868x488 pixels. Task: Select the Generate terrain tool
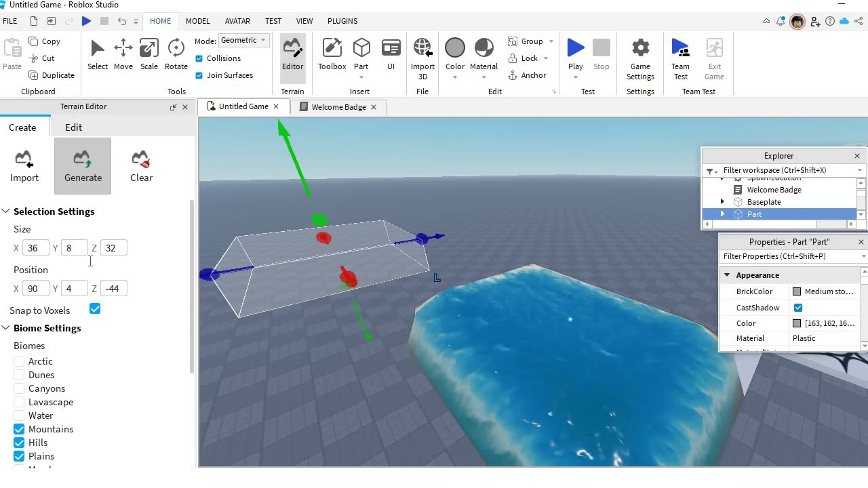pos(83,166)
